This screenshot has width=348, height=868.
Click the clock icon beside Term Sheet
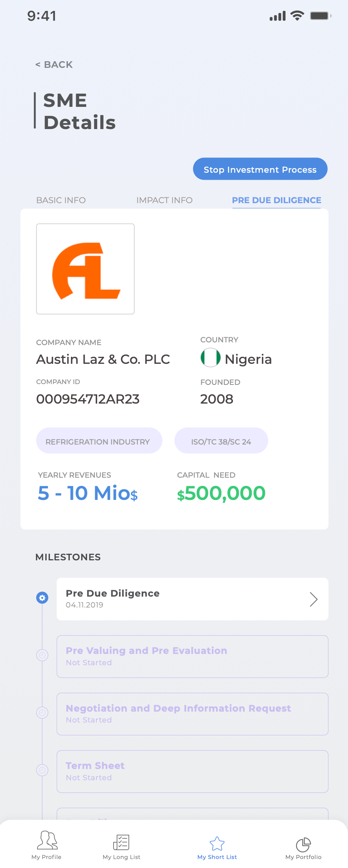[x=42, y=770]
